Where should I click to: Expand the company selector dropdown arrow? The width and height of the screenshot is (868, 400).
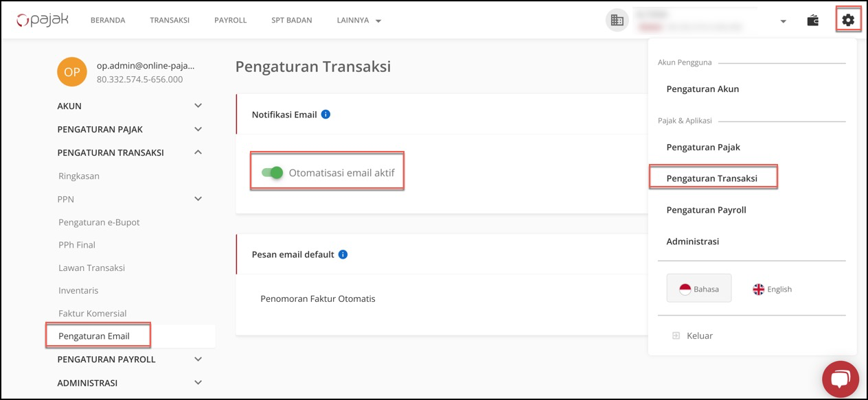pos(784,21)
